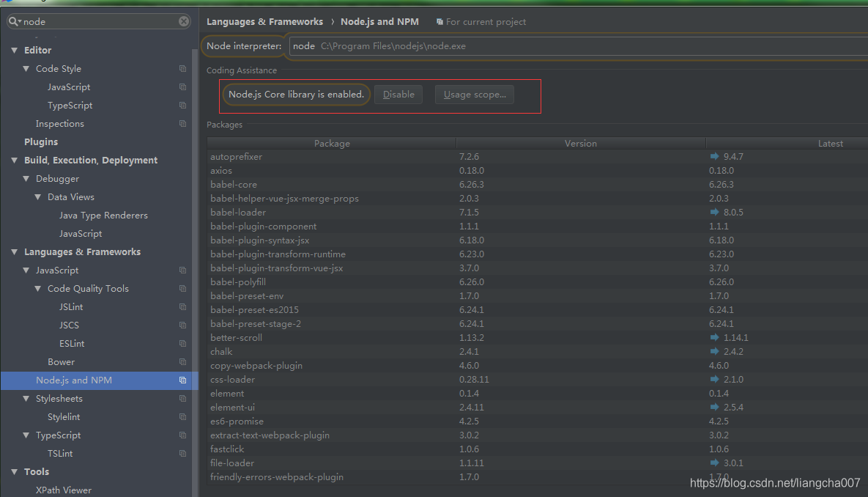This screenshot has width=868, height=497.
Task: Open the Bower settings page
Action: pyautogui.click(x=61, y=362)
